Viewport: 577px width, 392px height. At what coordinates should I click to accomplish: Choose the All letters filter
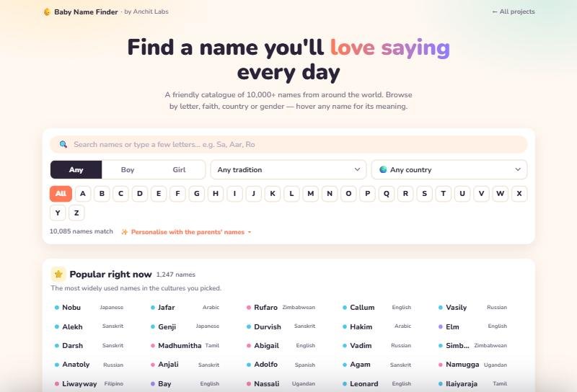61,193
